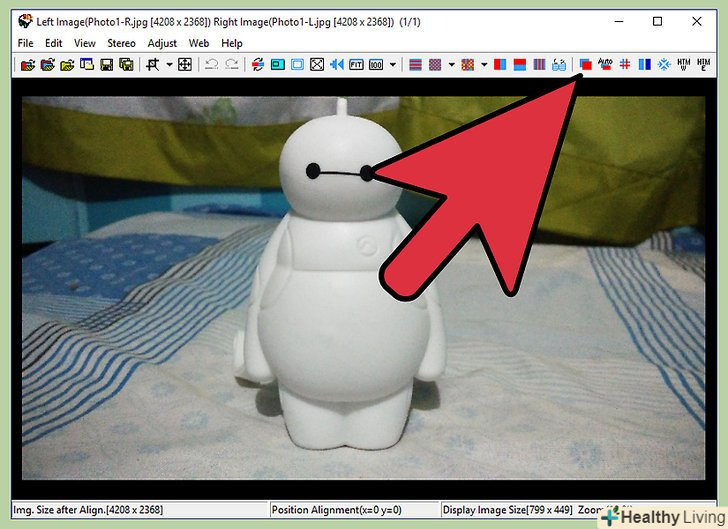Click the two blue vertical bars icon

point(644,65)
